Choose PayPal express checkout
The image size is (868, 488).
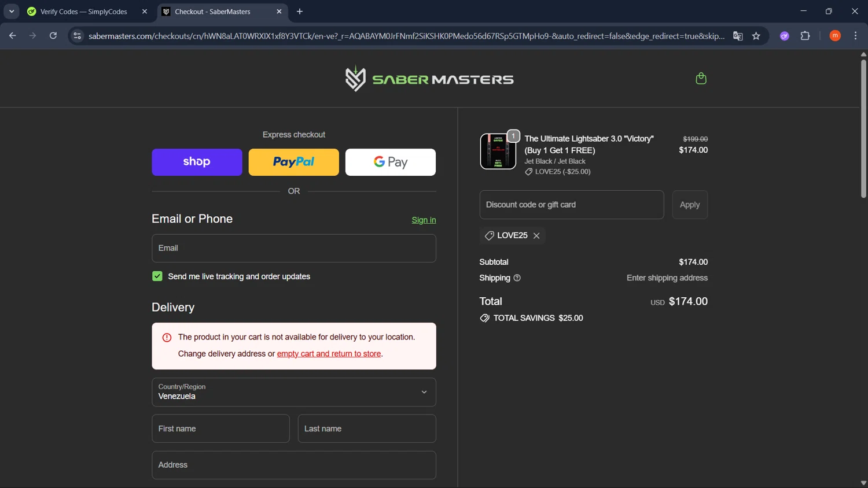point(293,162)
